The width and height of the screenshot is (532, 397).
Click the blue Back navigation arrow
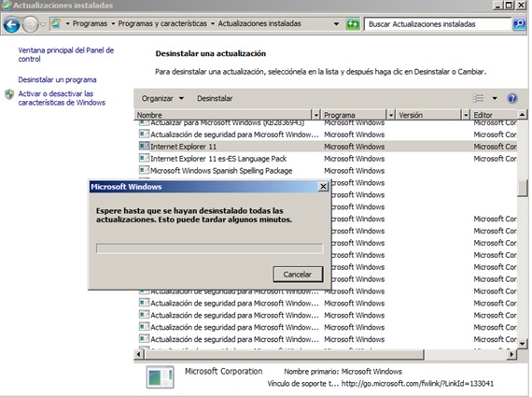[x=11, y=24]
